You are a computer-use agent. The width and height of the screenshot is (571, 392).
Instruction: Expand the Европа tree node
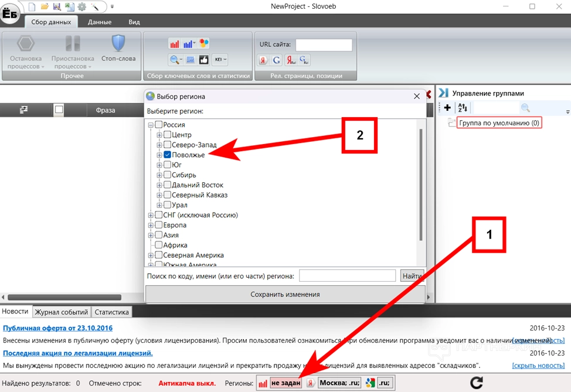coord(151,226)
